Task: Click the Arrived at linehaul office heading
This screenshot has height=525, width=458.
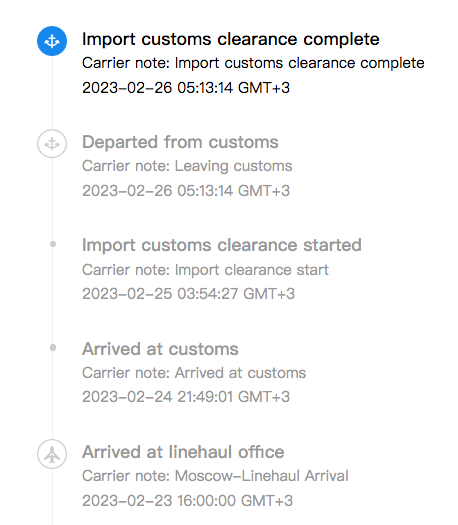Action: click(183, 452)
